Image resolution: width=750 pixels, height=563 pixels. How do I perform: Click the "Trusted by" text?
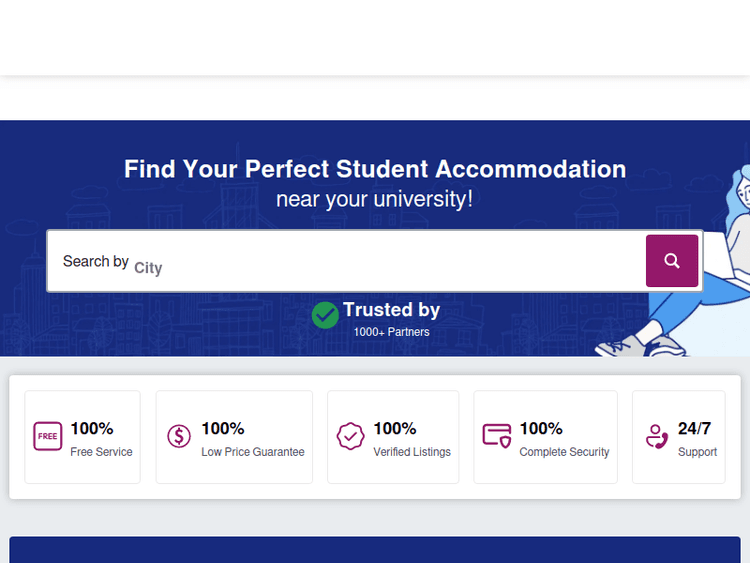coord(391,310)
